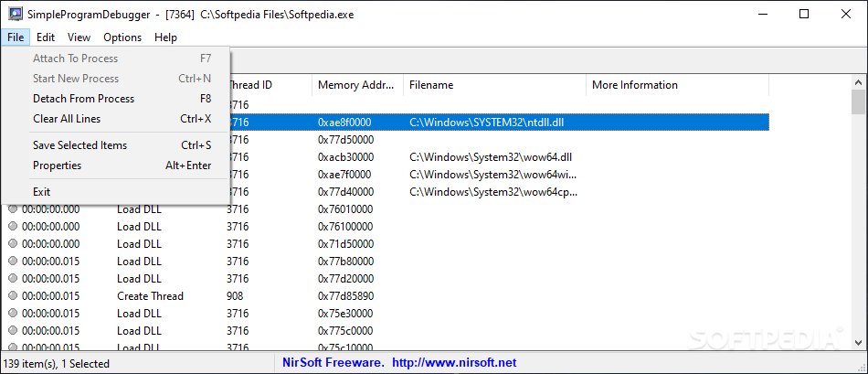This screenshot has height=374, width=868.
Task: Click the 00:00:00.015 time in row 0x775c0000
Action: click(50, 330)
